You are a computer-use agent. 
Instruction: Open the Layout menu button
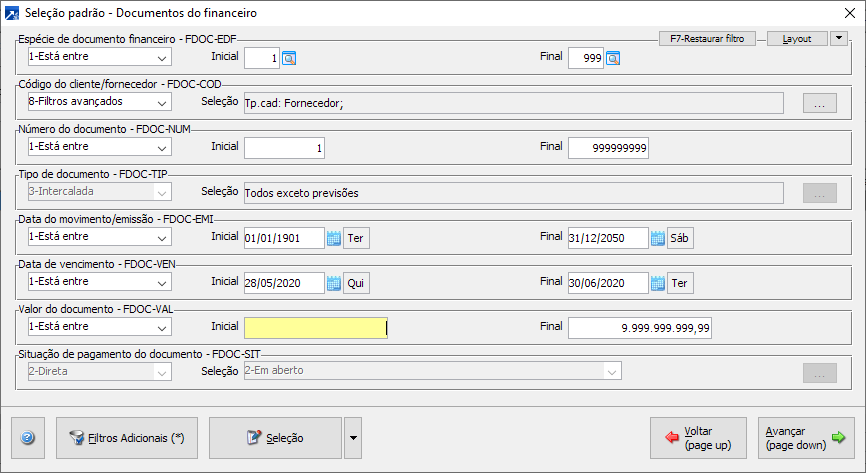[x=797, y=39]
